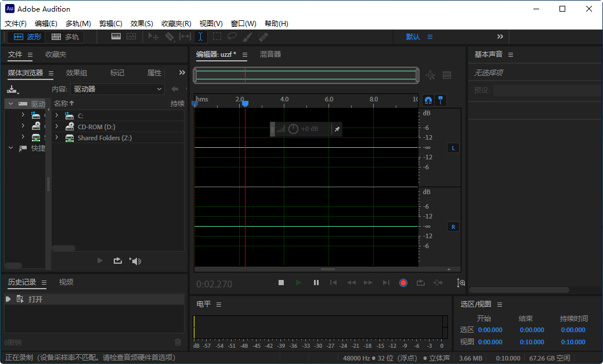The width and height of the screenshot is (603, 364).
Task: Select the Lasso Selection tool
Action: [231, 36]
